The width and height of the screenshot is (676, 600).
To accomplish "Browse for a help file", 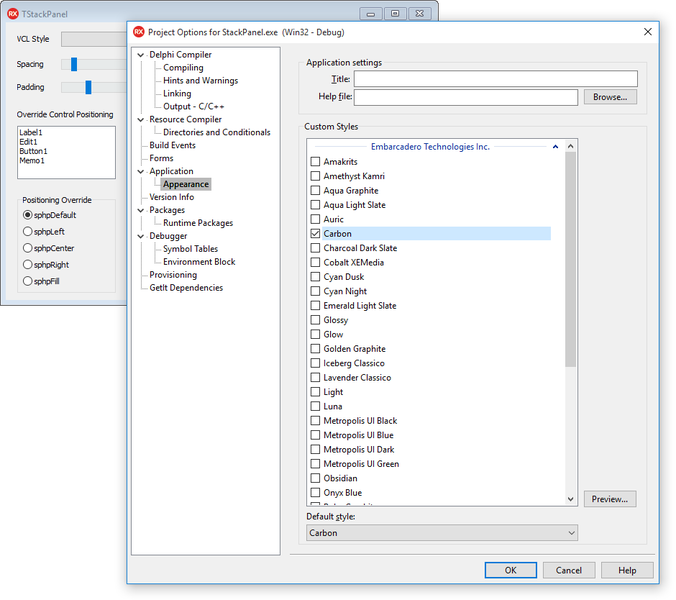I will [610, 97].
